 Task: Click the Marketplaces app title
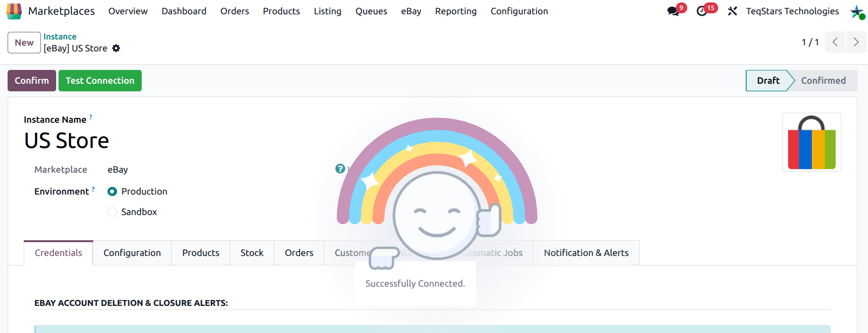(61, 11)
